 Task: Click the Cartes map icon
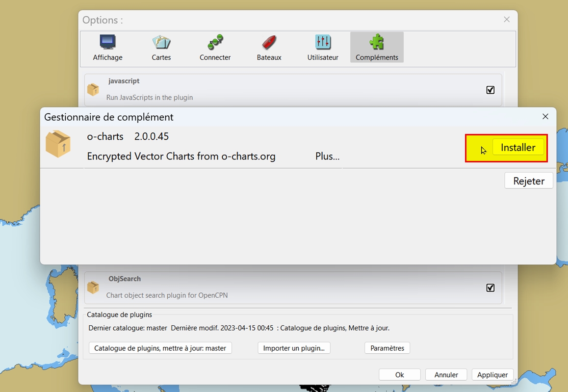161,42
